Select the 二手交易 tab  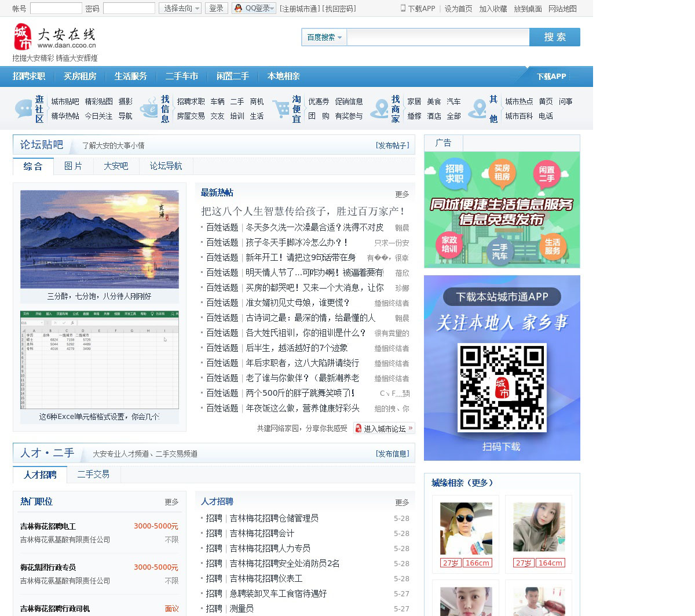click(x=93, y=474)
